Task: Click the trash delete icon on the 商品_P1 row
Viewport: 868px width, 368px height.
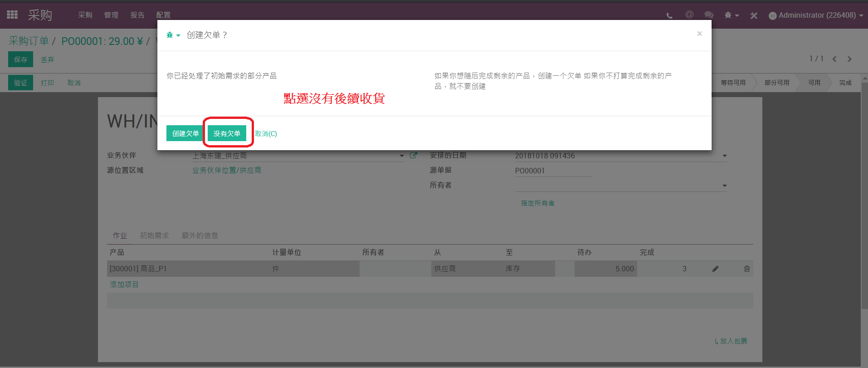Action: (746, 269)
